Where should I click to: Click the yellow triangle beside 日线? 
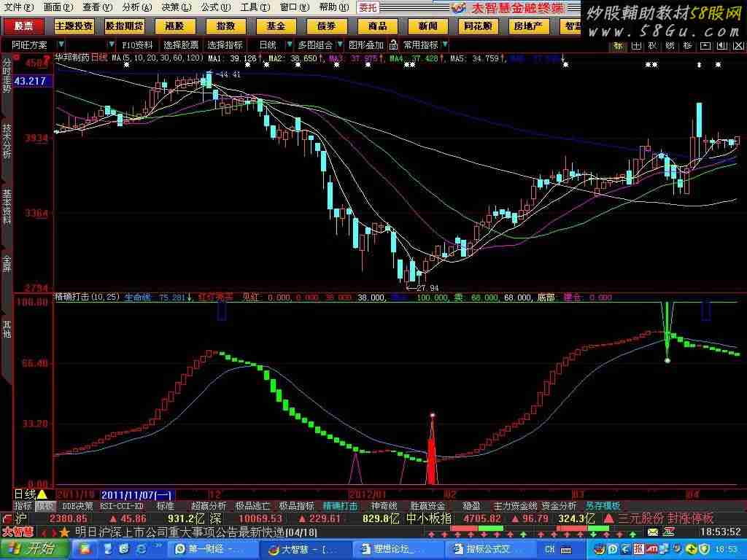(x=42, y=495)
